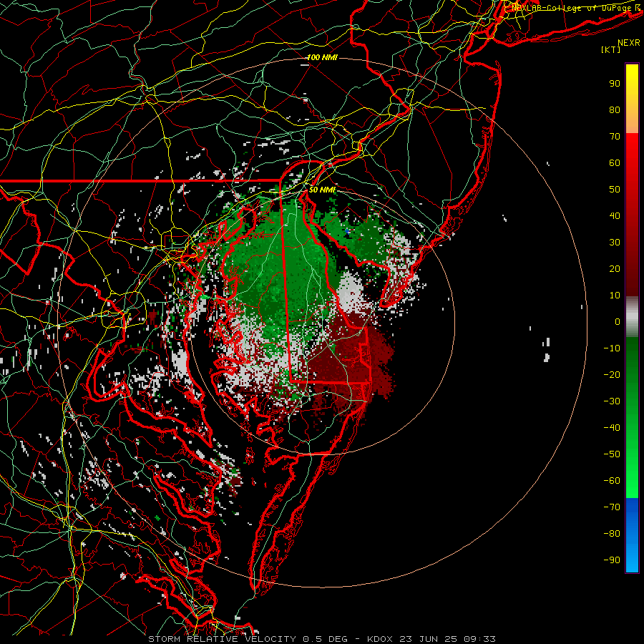
Task: Select the 50 NMI range ring label
Action: click(x=322, y=190)
